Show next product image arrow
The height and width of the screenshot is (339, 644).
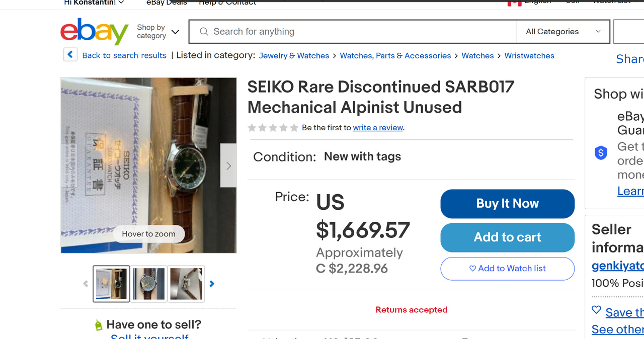point(228,165)
